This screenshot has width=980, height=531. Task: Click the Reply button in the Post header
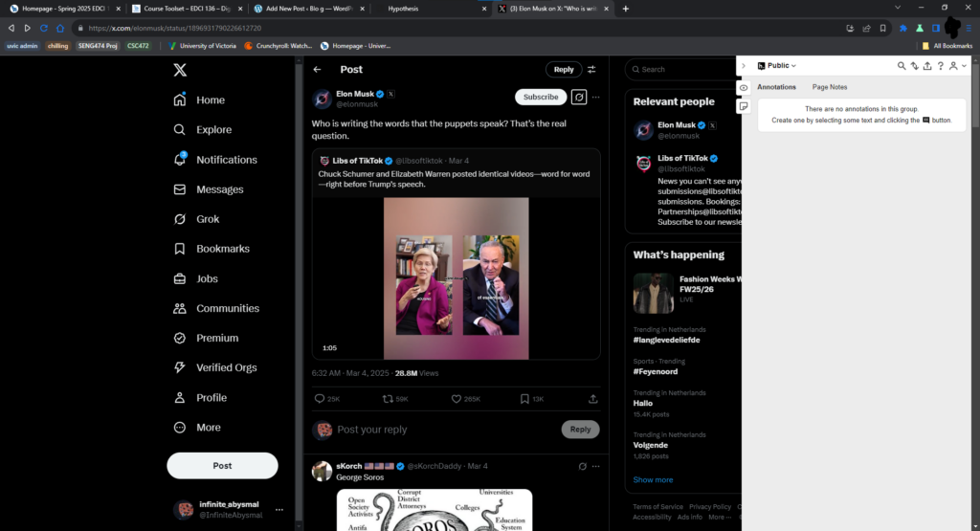(x=563, y=69)
